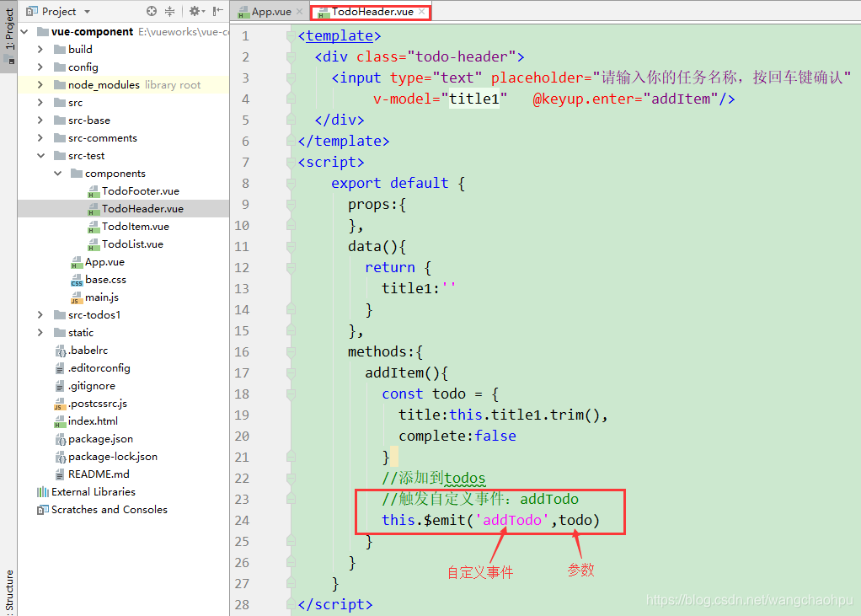Open main.js file
Viewport: 861px width, 616px height.
tap(102, 297)
